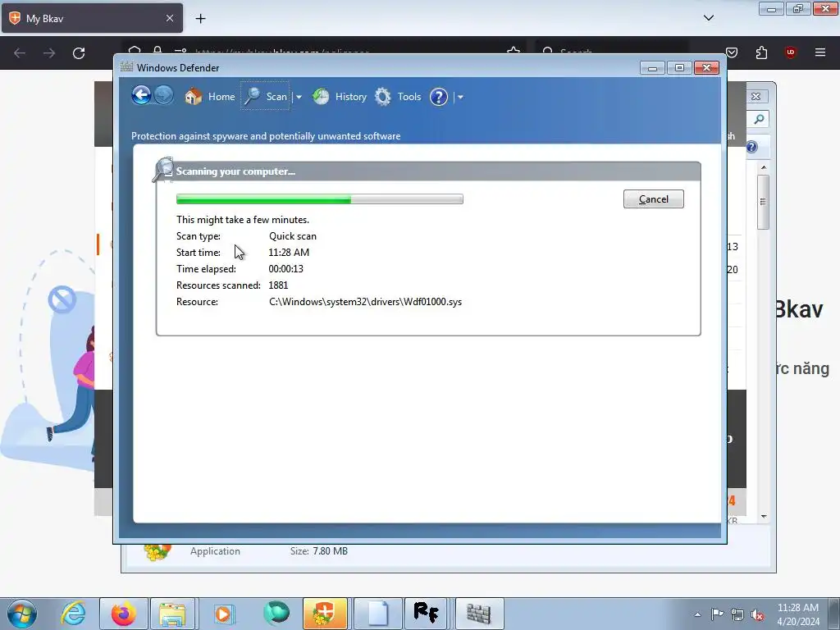Screen dimensions: 840x630
Task: Click the Defender help question icon
Action: pyautogui.click(x=439, y=97)
